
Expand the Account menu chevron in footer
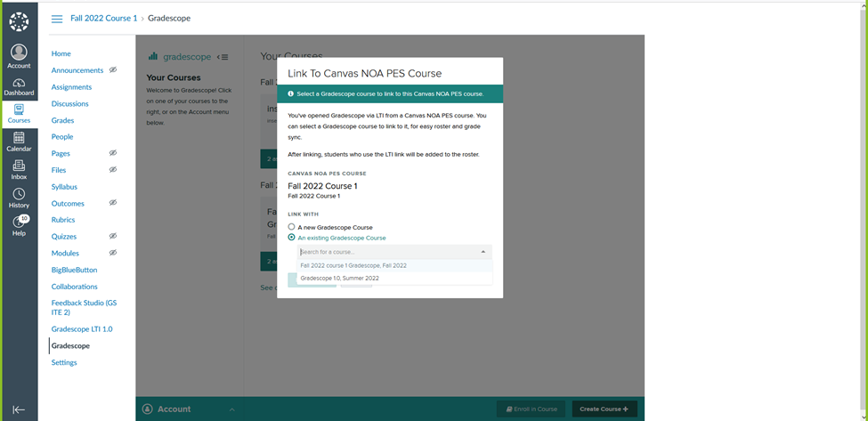[x=232, y=409]
